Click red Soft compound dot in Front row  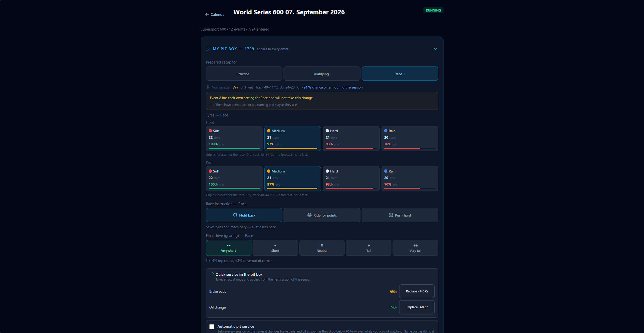coord(210,131)
